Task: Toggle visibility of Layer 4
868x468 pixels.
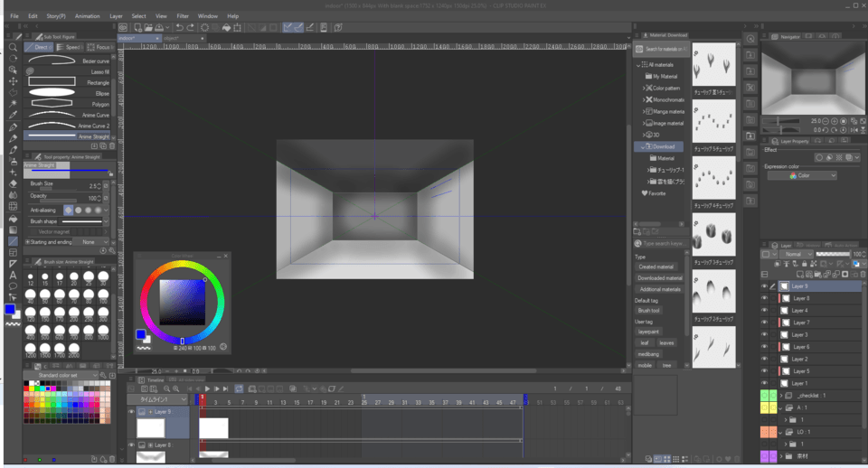Action: coord(765,310)
